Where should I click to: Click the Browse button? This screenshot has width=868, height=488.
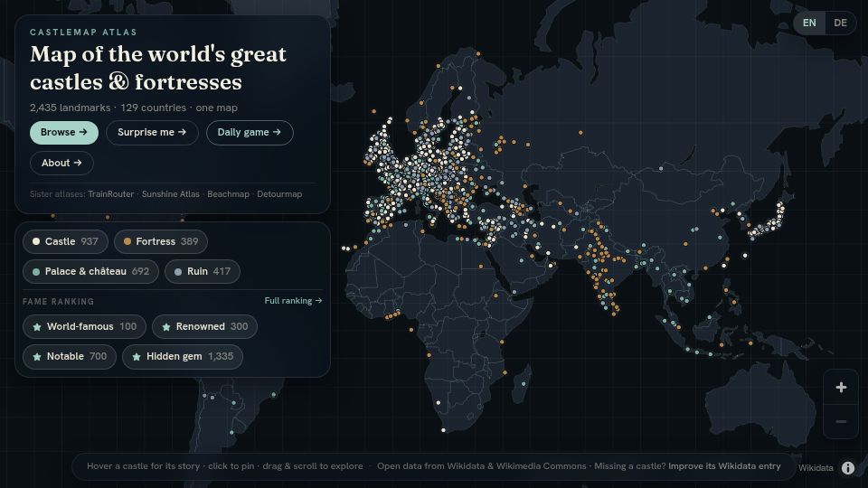[63, 132]
